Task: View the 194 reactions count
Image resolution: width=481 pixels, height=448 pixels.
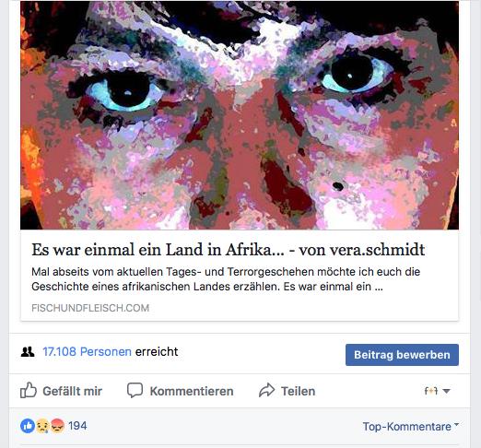Action: click(x=77, y=426)
